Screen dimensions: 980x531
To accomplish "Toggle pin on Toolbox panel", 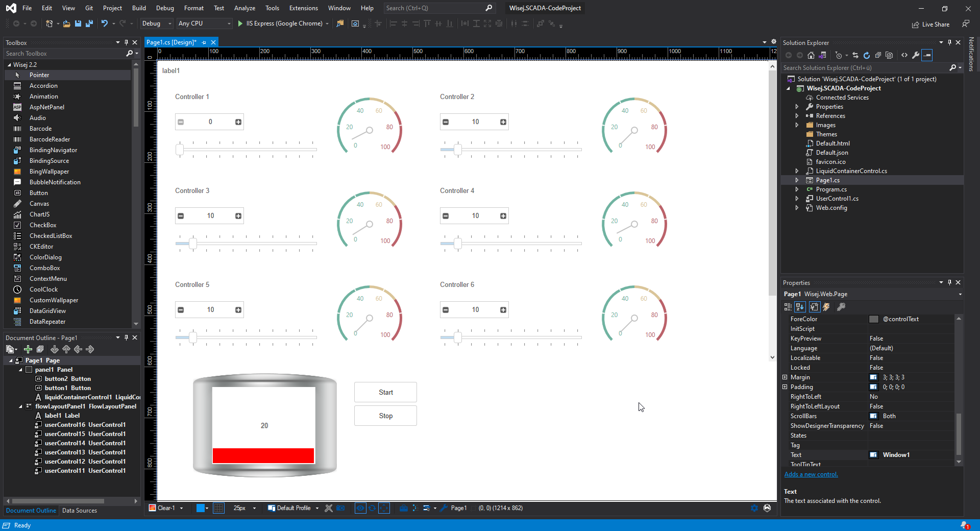I will [126, 42].
